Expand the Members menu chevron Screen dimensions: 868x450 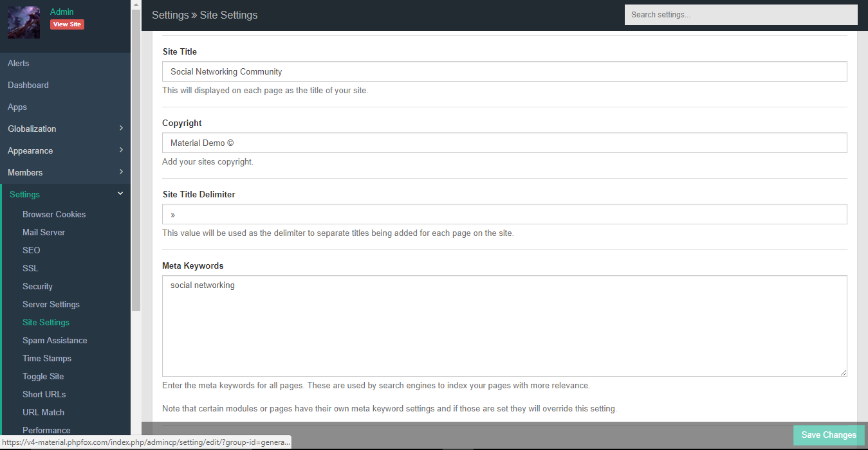click(x=121, y=172)
